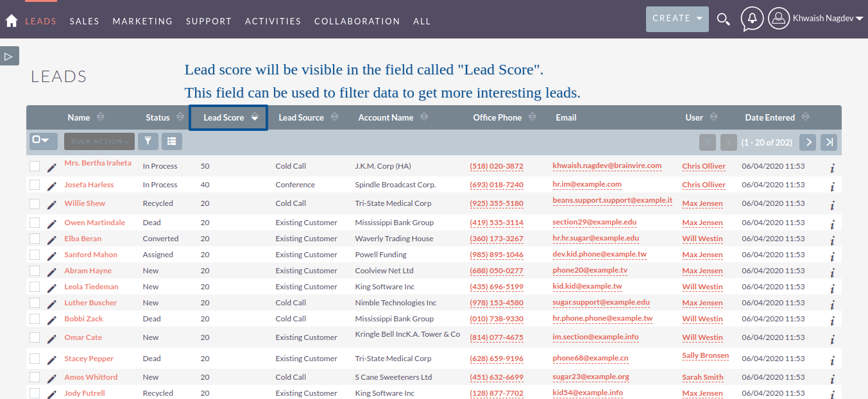Check the box for Leola Tiedeman
The width and height of the screenshot is (868, 399).
(35, 287)
